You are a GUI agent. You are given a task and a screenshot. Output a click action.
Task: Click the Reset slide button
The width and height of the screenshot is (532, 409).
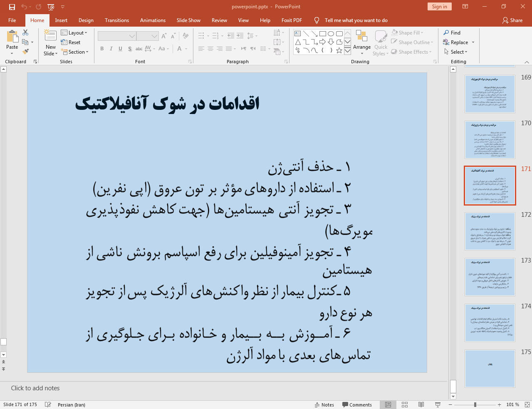pos(71,42)
